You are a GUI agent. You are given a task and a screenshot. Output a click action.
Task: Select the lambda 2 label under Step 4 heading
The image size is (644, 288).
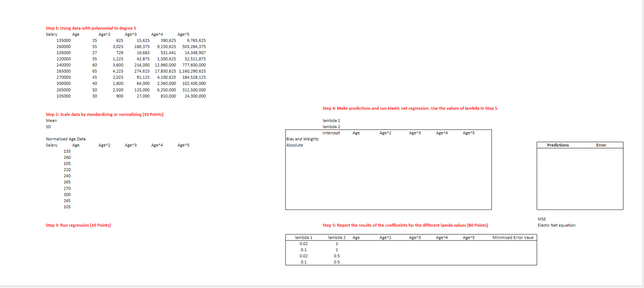[331, 127]
